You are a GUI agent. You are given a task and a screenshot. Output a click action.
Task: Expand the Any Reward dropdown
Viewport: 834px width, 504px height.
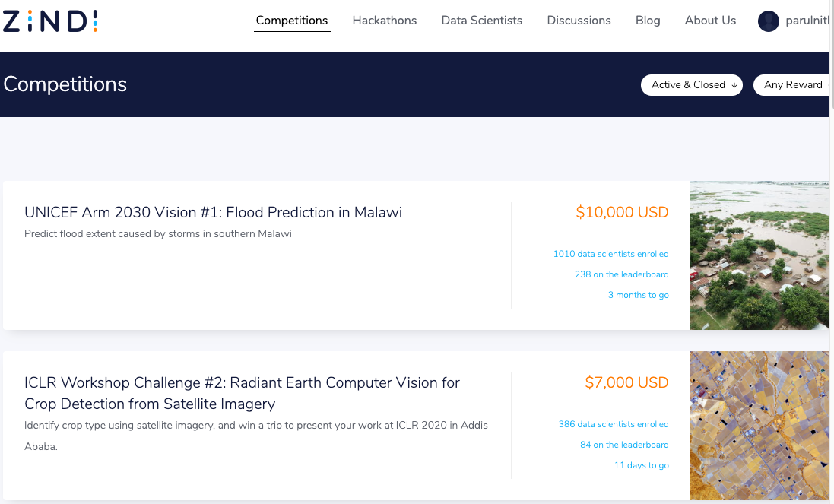(793, 85)
